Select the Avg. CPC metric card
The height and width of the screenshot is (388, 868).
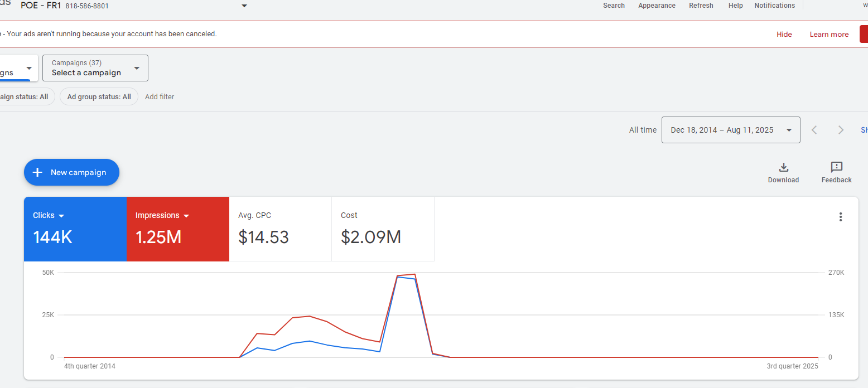pos(281,229)
